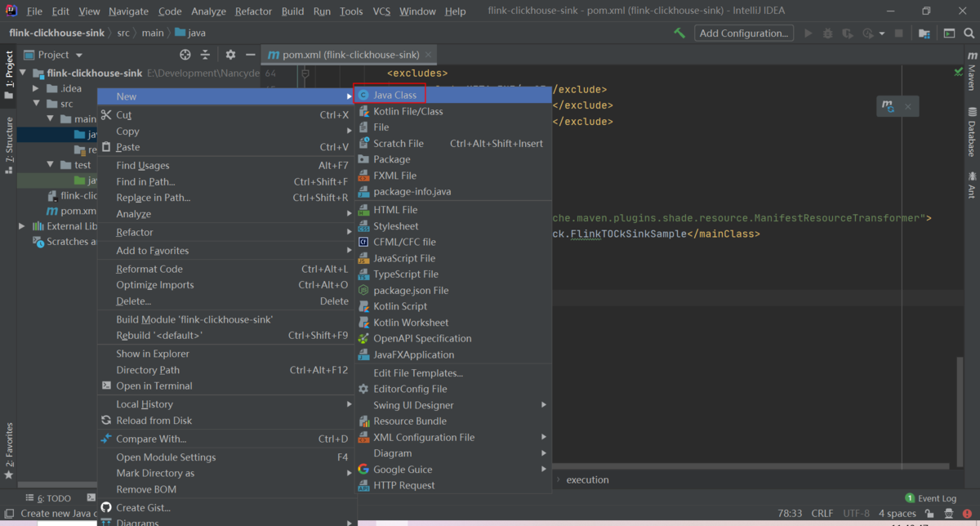This screenshot has height=526, width=980.
Task: Click the execution breadcrumb below the editor
Action: (x=587, y=479)
